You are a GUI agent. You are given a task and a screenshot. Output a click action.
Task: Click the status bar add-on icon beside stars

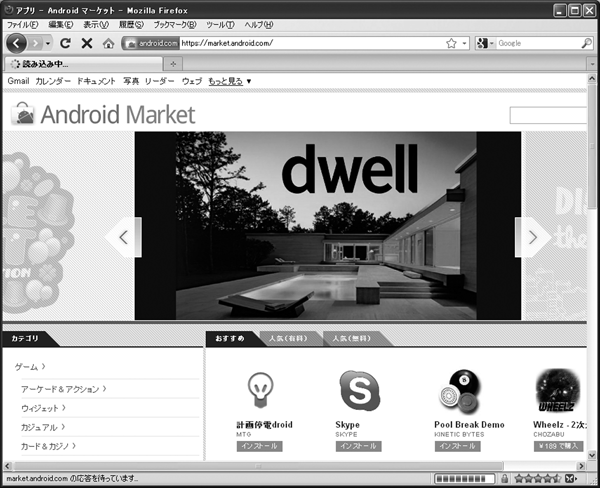(x=570, y=478)
